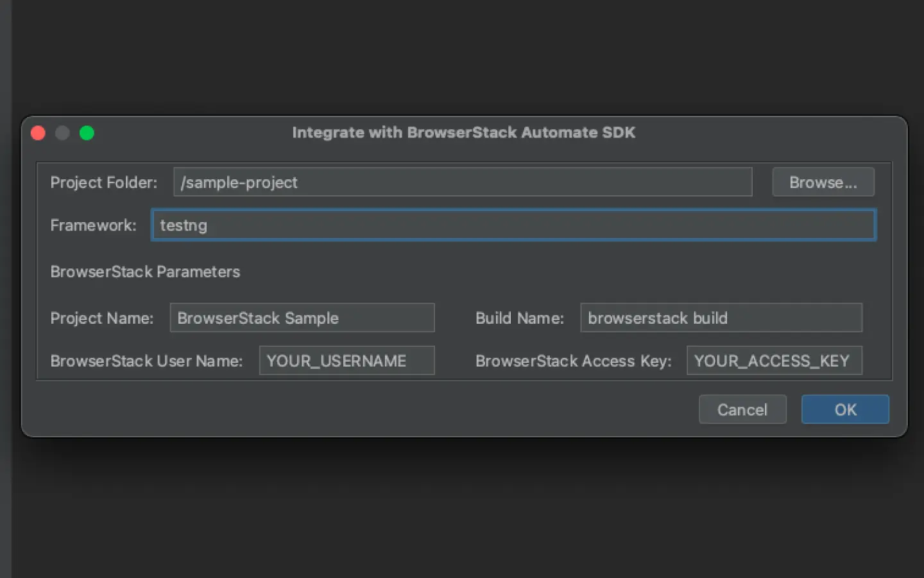Confirm the dialog with OK
This screenshot has width=924, height=578.
tap(844, 410)
